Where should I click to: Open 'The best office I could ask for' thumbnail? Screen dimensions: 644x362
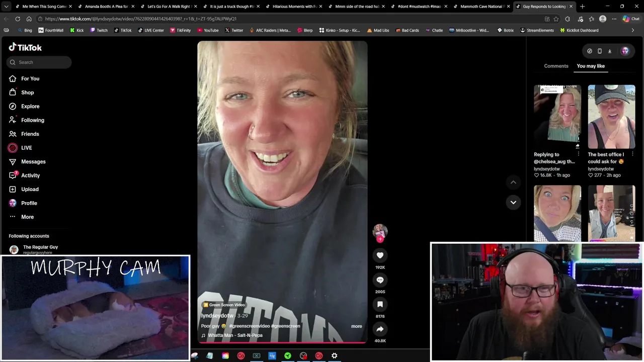coord(611,117)
